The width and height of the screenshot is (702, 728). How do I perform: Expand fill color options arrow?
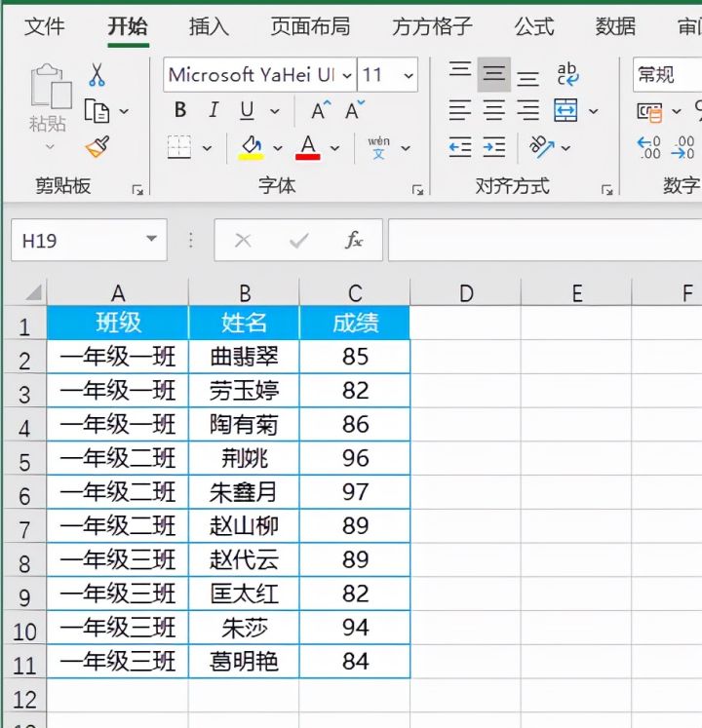tap(277, 148)
